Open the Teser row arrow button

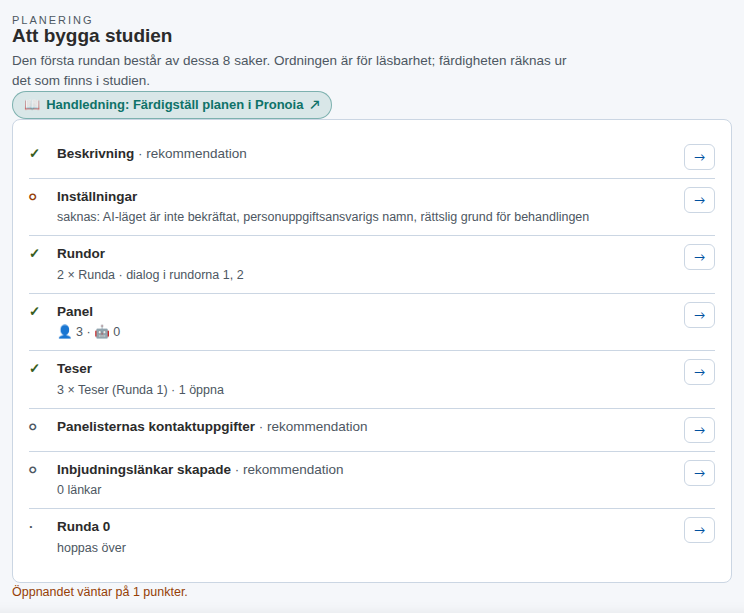(699, 372)
